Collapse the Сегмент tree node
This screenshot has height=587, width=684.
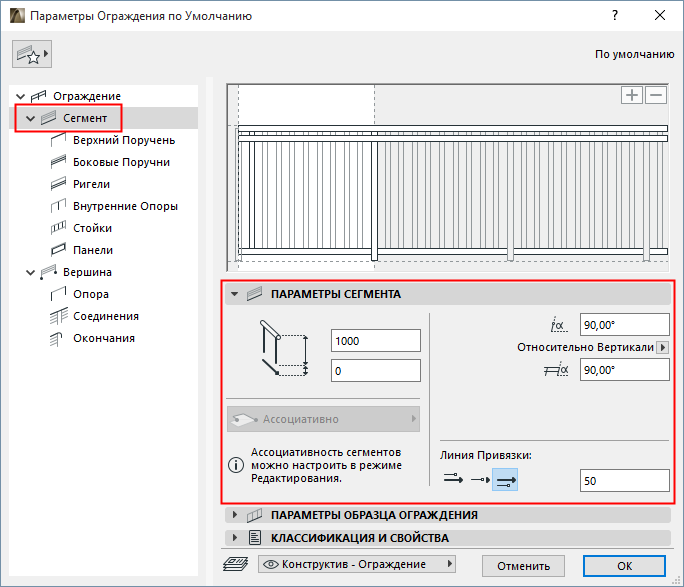click(x=30, y=118)
